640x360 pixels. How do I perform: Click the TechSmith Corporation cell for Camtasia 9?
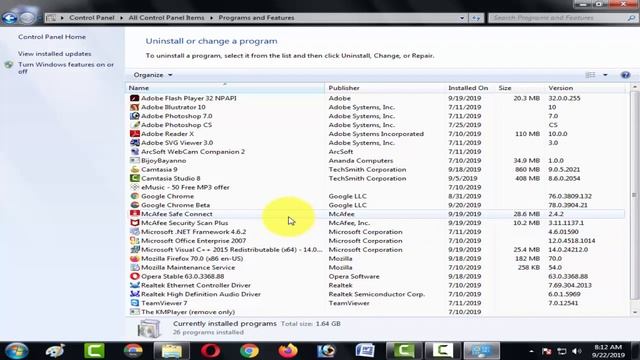(x=367, y=169)
